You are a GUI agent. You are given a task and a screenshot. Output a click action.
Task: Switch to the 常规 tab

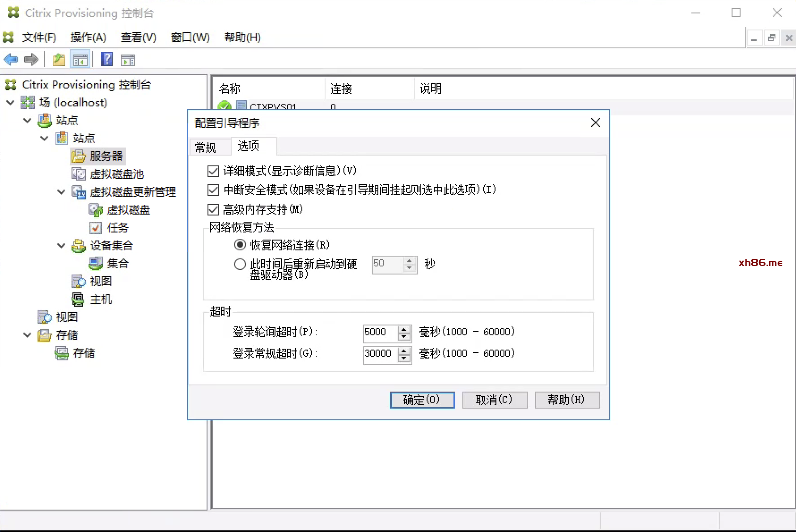click(x=206, y=147)
